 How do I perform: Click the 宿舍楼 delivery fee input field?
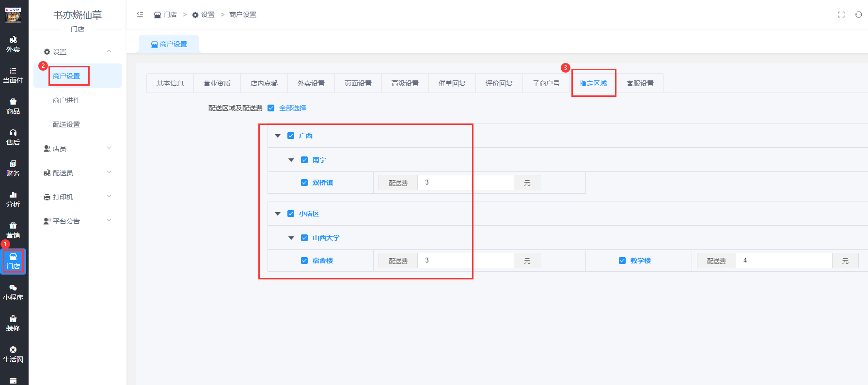465,261
